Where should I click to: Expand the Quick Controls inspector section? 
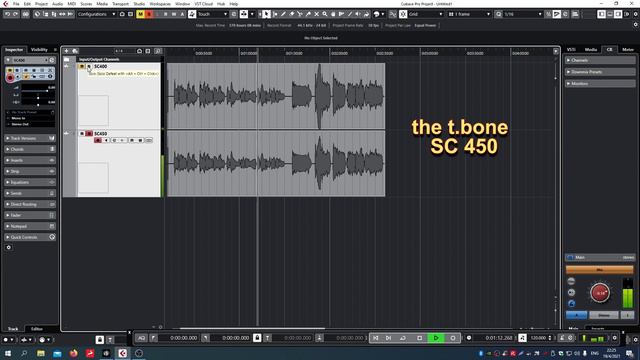tap(30, 237)
